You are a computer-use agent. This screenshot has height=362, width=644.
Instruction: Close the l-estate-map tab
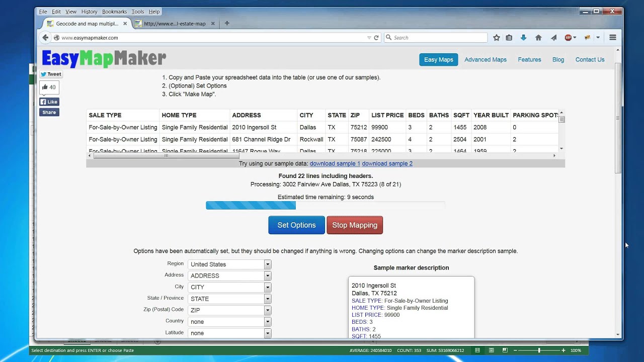coord(213,24)
